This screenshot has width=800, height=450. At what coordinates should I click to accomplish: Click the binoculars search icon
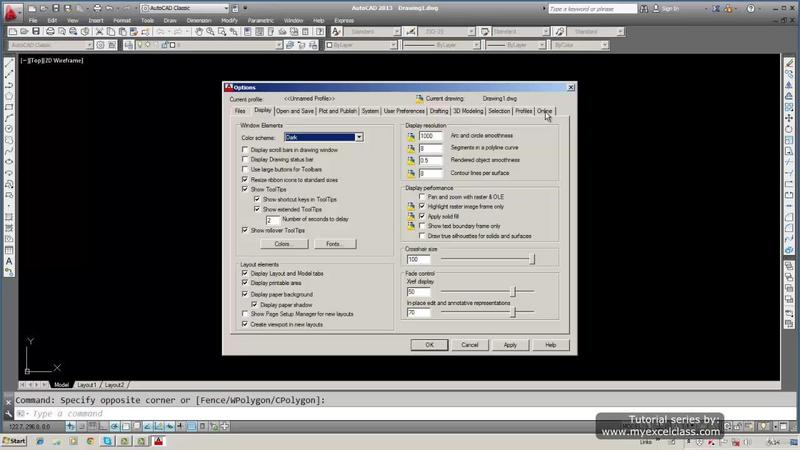[x=644, y=9]
